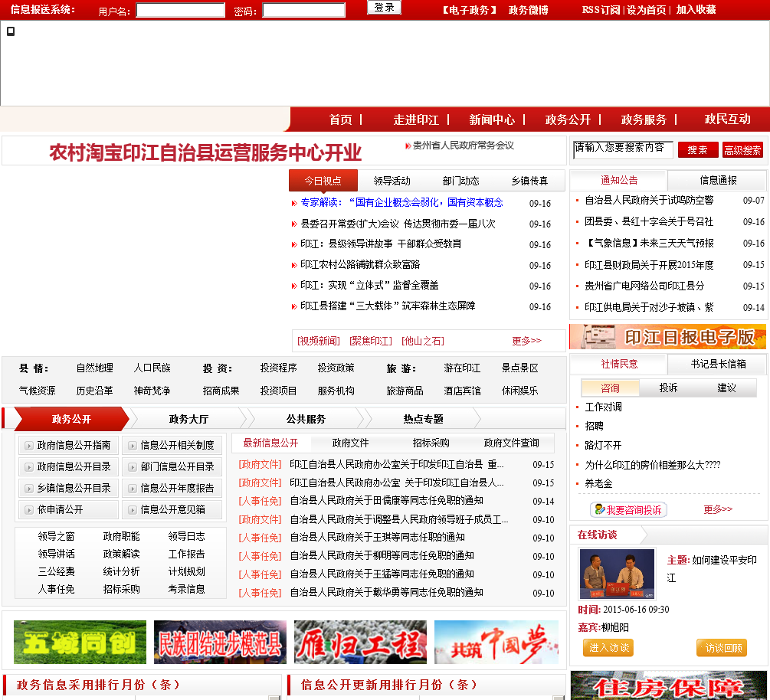Screen dimensions: 770x700
Task: Open the 住房保障 banner at bottom right
Action: pyautogui.click(x=668, y=685)
